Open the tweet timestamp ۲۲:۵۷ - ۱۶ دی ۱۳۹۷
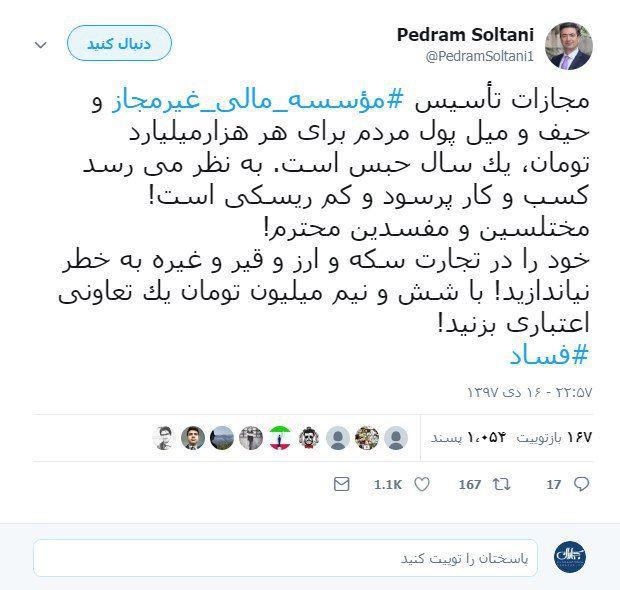 tap(529, 392)
